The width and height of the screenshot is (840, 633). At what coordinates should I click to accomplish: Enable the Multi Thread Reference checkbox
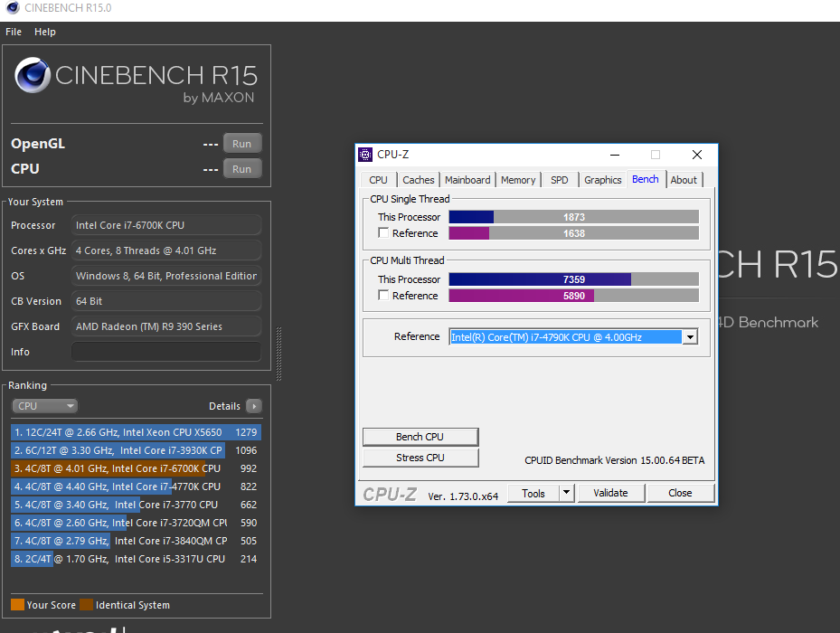(383, 296)
